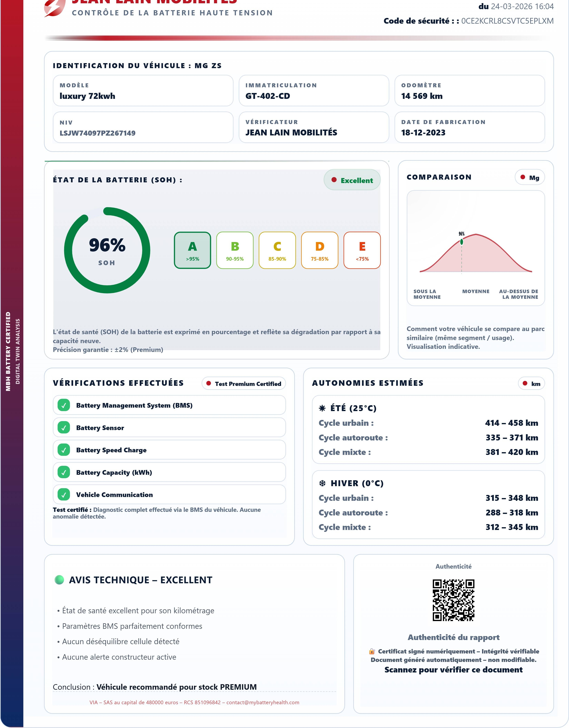This screenshot has width=569, height=728.
Task: Click the red dot in the Excellent badge
Action: tap(334, 180)
